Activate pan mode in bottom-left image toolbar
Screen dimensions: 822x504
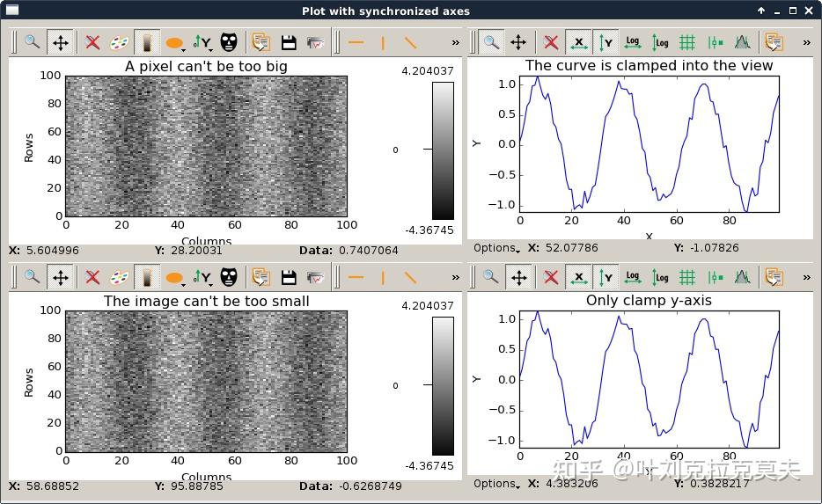(61, 278)
